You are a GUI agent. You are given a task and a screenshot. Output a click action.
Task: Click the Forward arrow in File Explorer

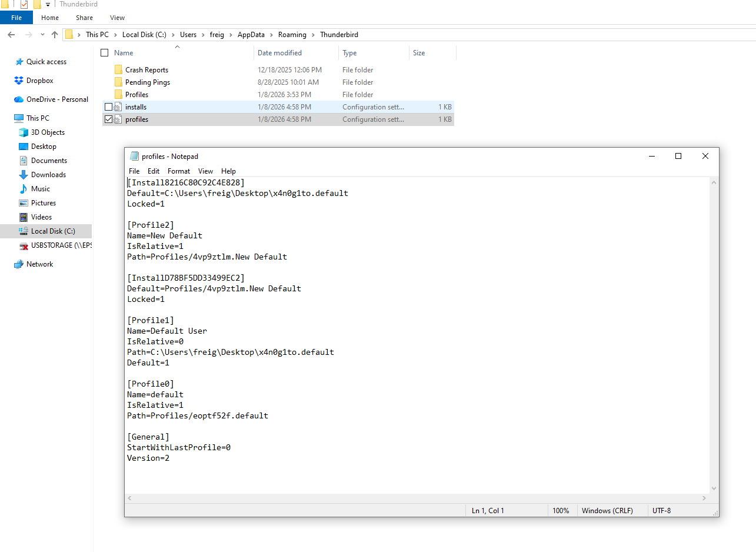tap(28, 35)
